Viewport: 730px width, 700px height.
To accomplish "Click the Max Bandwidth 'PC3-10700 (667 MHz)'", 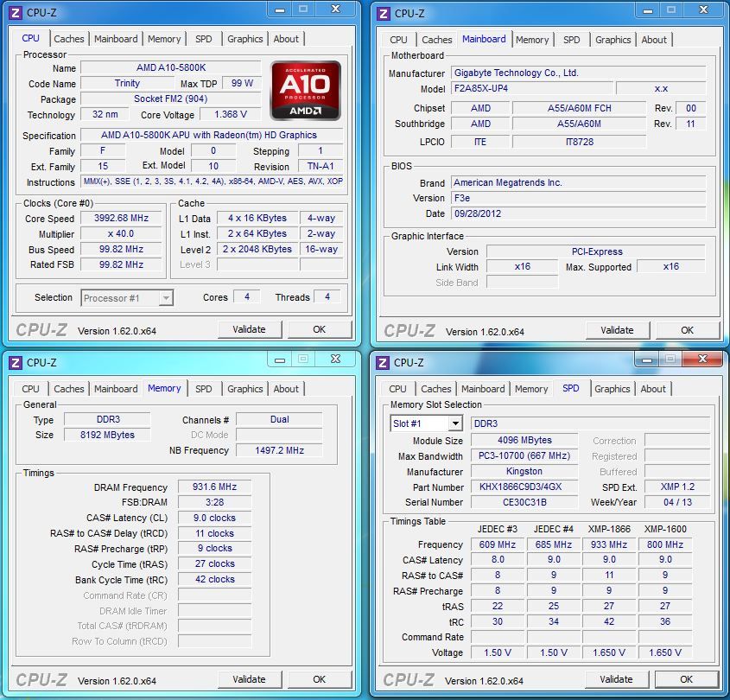I will tap(524, 456).
